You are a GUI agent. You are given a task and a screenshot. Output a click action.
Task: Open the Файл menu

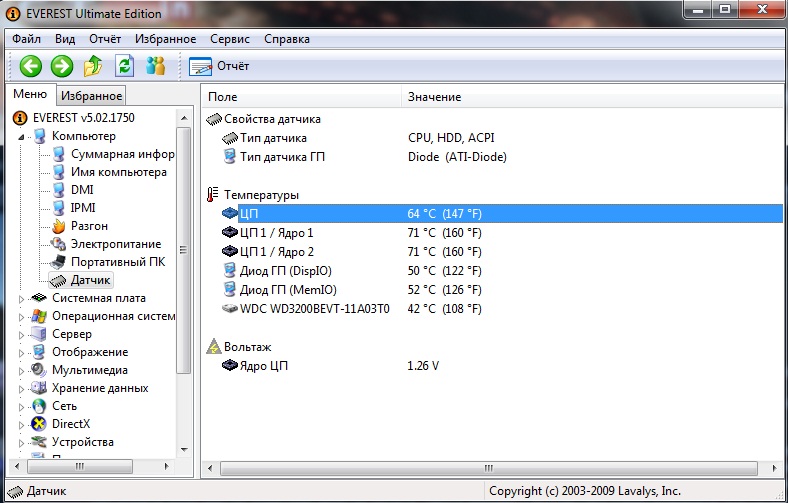pos(26,39)
